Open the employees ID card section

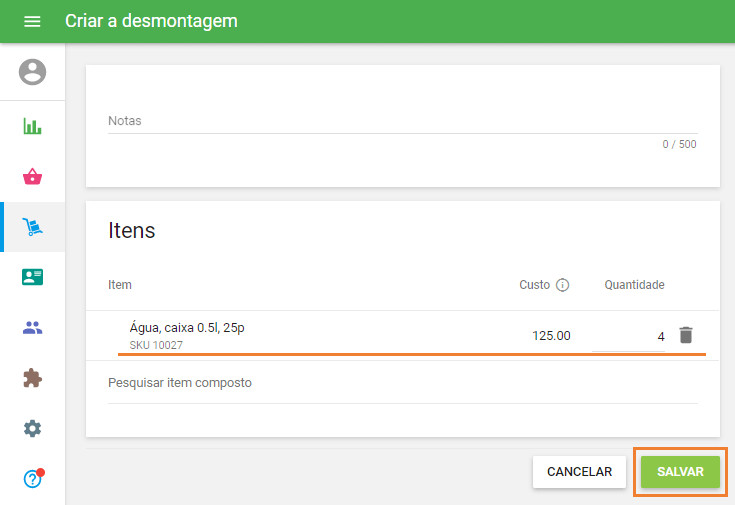click(x=33, y=278)
